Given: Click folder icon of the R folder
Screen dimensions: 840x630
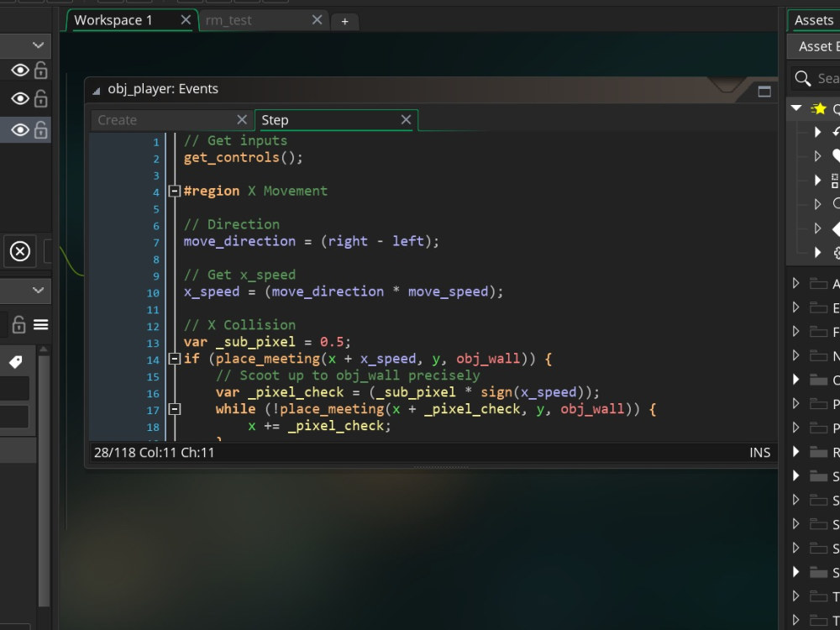Looking at the screenshot, I should pyautogui.click(x=818, y=452).
